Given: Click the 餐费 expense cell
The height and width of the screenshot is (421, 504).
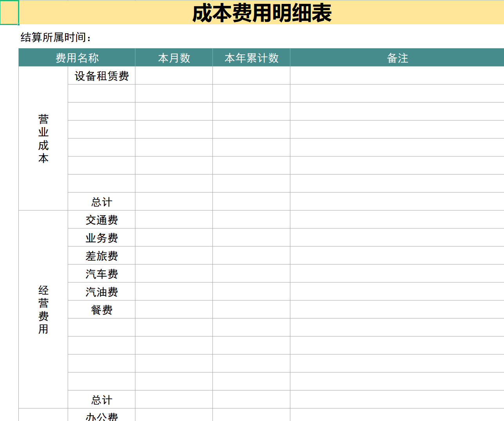Looking at the screenshot, I should pos(101,309).
